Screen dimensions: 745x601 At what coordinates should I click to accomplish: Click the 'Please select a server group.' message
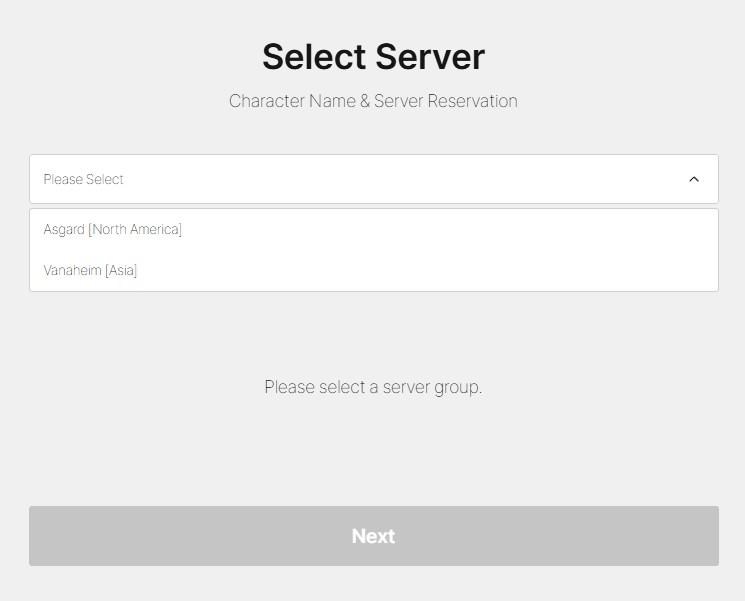pos(373,387)
